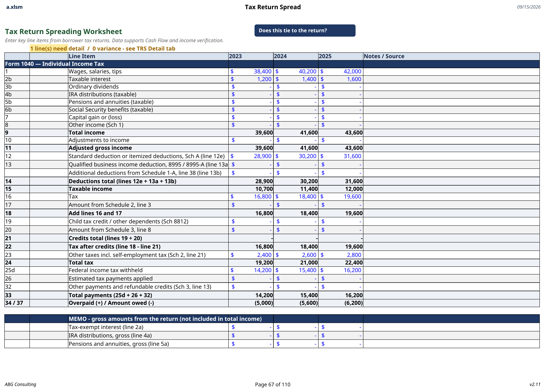Click the 2024 standard deduction value 30,200
Image resolution: width=545 pixels, height=392 pixels.
click(296, 156)
